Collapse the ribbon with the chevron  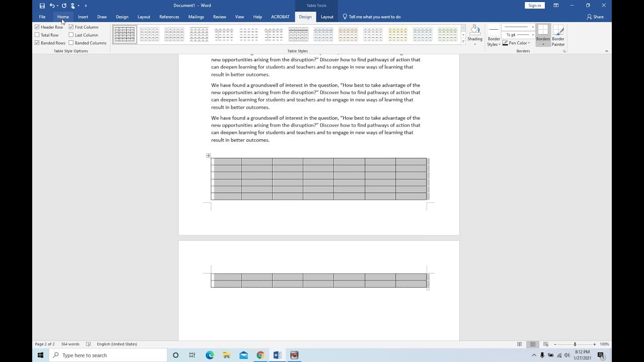point(606,51)
